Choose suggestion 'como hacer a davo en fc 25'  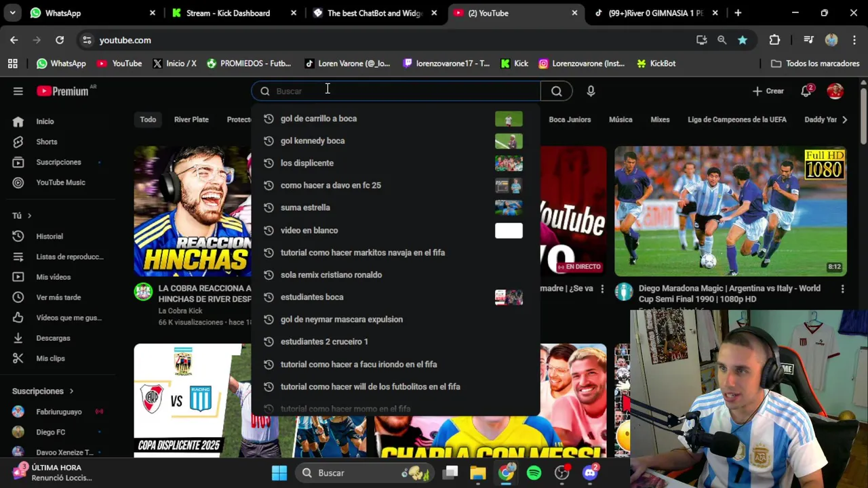pyautogui.click(x=395, y=185)
